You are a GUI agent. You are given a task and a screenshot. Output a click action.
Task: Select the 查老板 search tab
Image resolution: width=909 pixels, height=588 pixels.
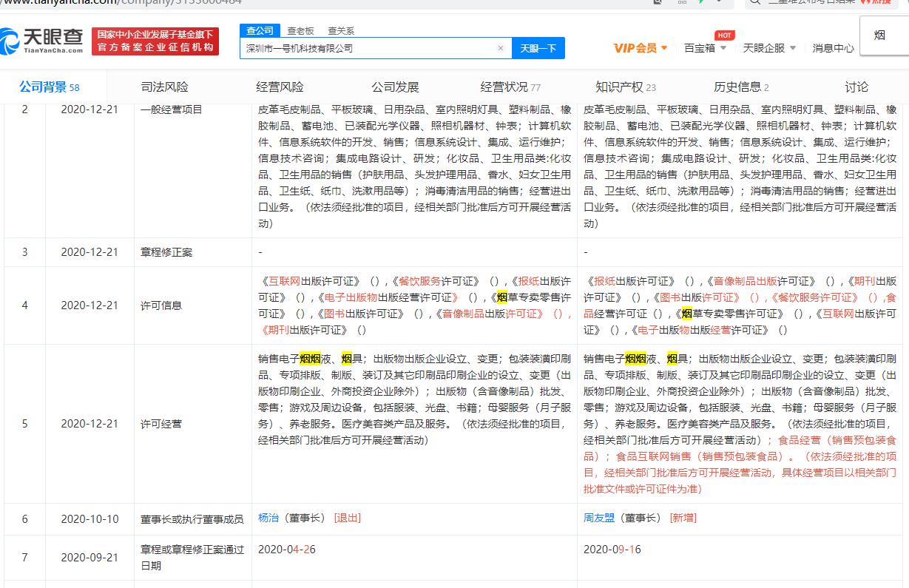(x=300, y=30)
